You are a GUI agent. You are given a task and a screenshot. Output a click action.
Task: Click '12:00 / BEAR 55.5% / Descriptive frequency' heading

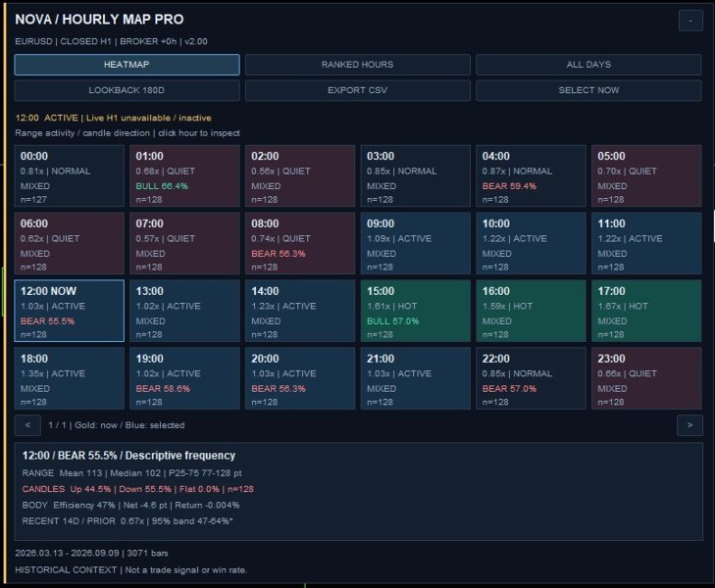pyautogui.click(x=129, y=456)
